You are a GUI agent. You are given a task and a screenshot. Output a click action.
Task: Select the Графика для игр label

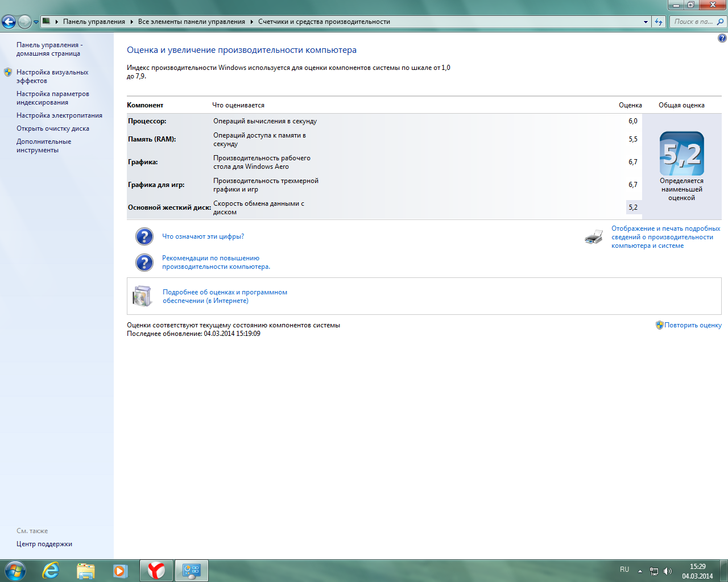tap(156, 185)
